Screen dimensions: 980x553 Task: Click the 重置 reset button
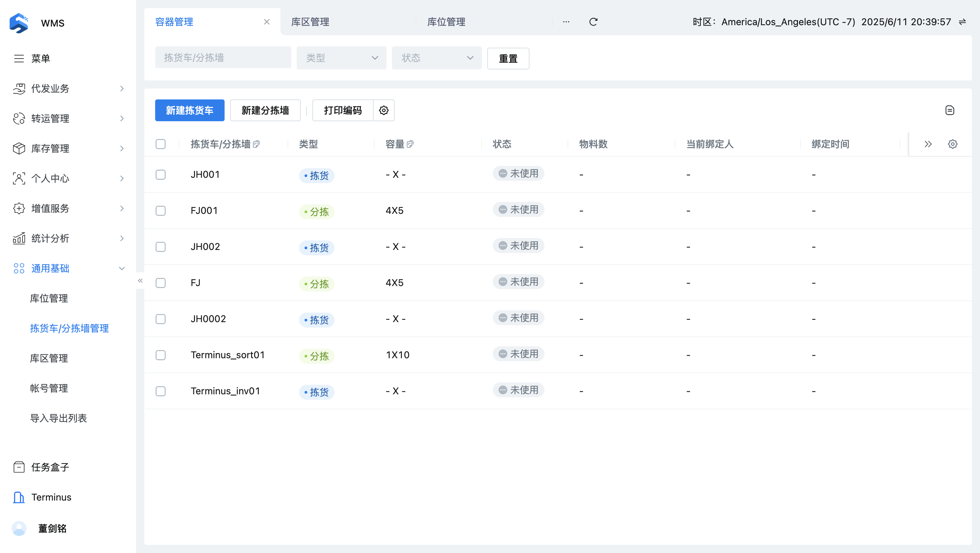[x=508, y=58]
